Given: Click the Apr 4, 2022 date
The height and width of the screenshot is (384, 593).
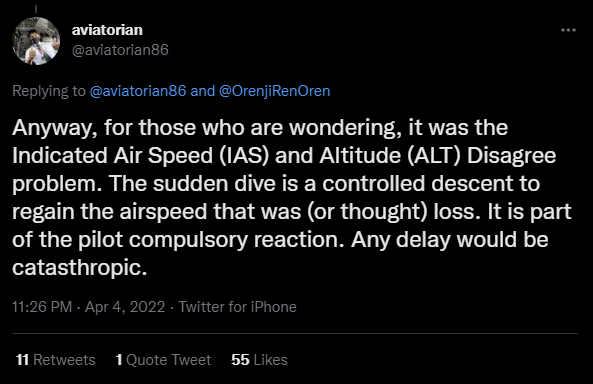Looking at the screenshot, I should [x=125, y=306].
